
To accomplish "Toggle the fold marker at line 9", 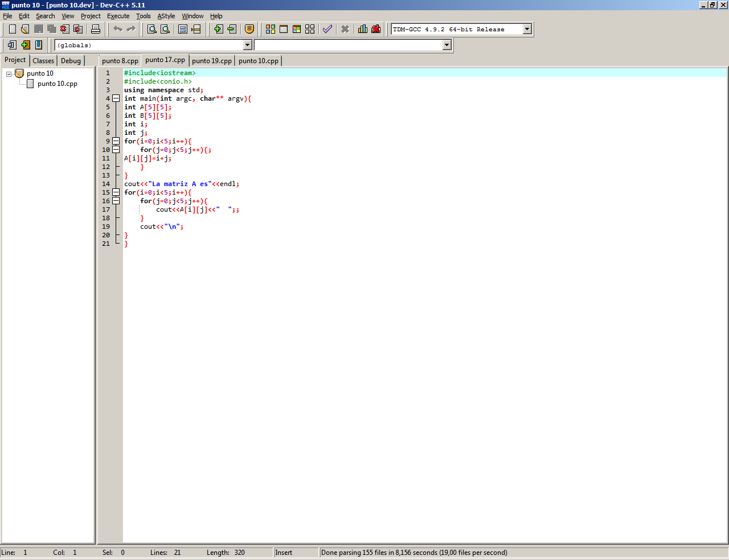I will 116,141.
